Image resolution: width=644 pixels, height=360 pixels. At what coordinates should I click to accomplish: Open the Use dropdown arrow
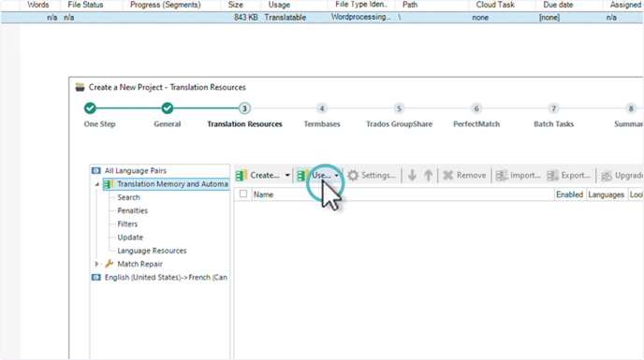pyautogui.click(x=336, y=175)
